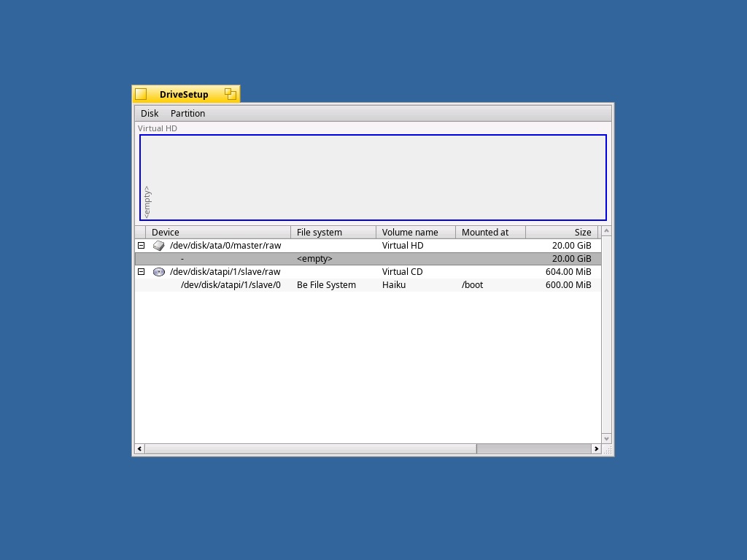Screen dimensions: 747x560
Task: Click the DriveSetup window zoom icon
Action: (231, 94)
